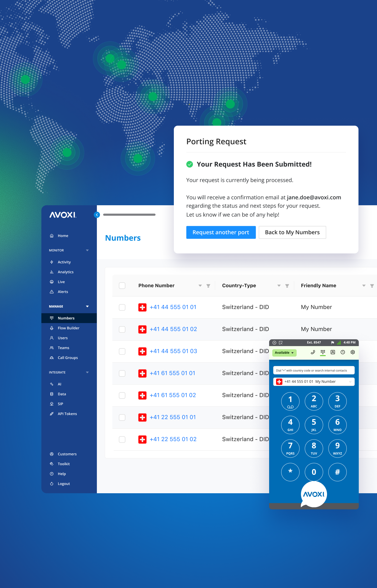
Task: Toggle the select-all checkbox in table header
Action: tap(122, 286)
